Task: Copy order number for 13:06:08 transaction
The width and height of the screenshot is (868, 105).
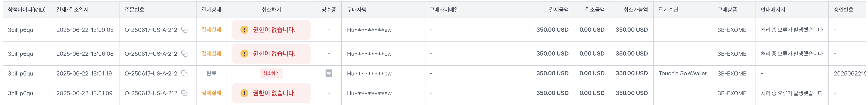Action: [x=184, y=54]
